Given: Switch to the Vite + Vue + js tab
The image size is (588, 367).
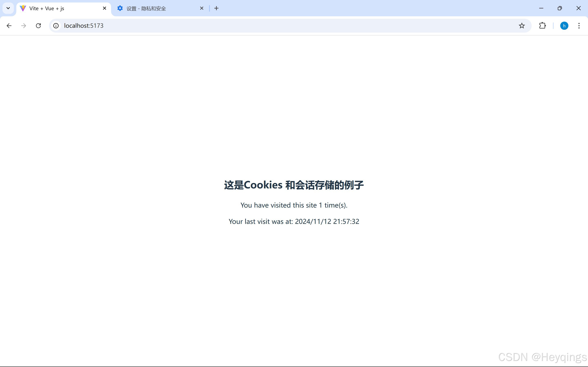Looking at the screenshot, I should tap(58, 9).
